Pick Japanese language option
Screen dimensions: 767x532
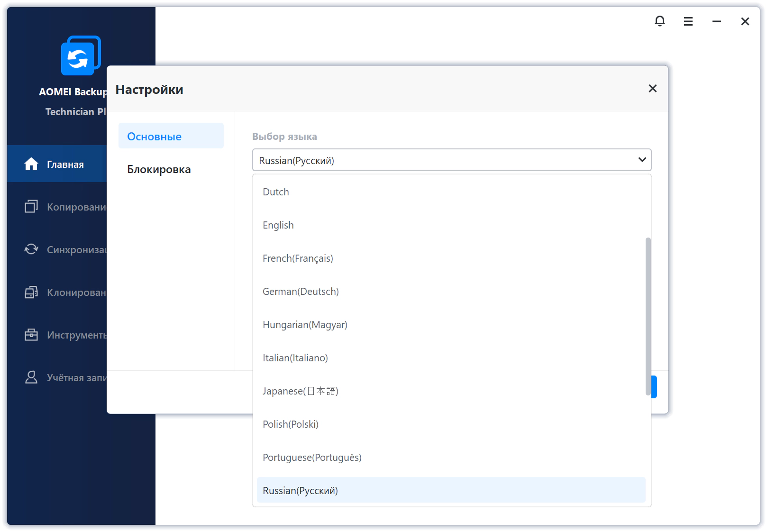300,391
